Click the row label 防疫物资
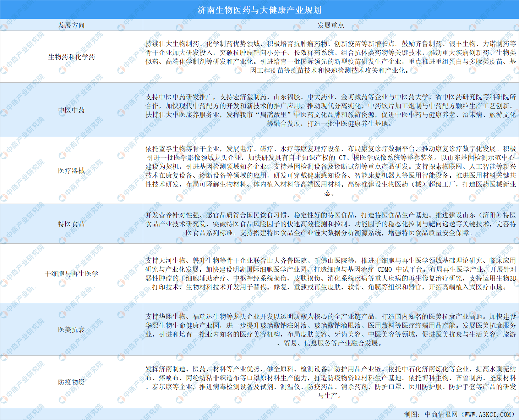This screenshot has height=420, width=519. pyautogui.click(x=71, y=382)
